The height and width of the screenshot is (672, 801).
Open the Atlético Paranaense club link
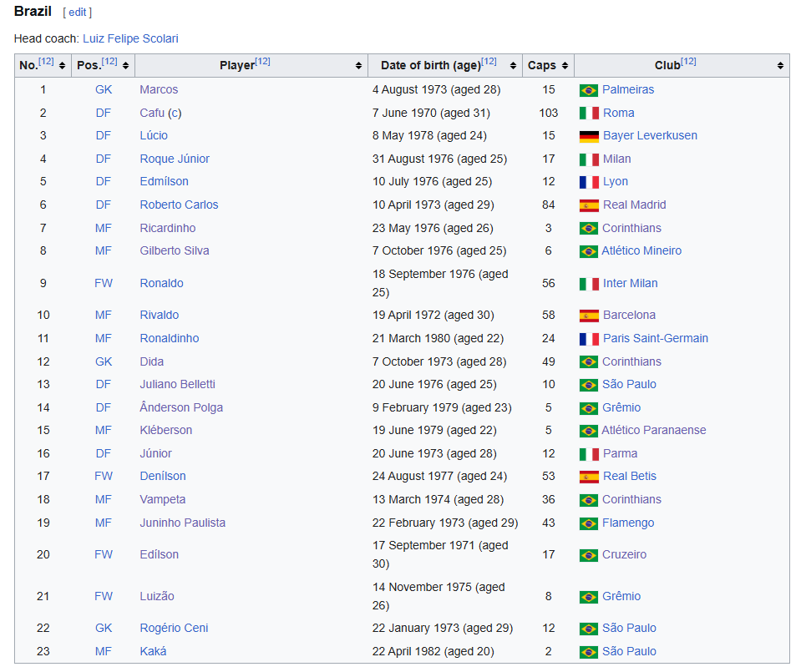[x=654, y=431]
